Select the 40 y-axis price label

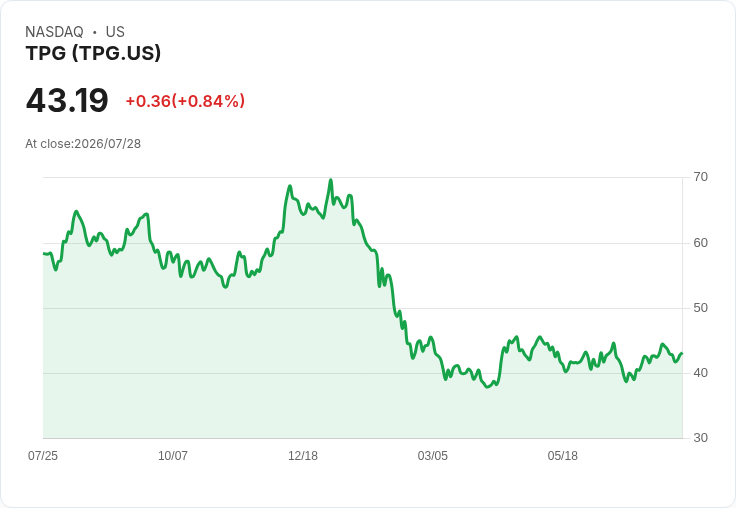pyautogui.click(x=700, y=373)
